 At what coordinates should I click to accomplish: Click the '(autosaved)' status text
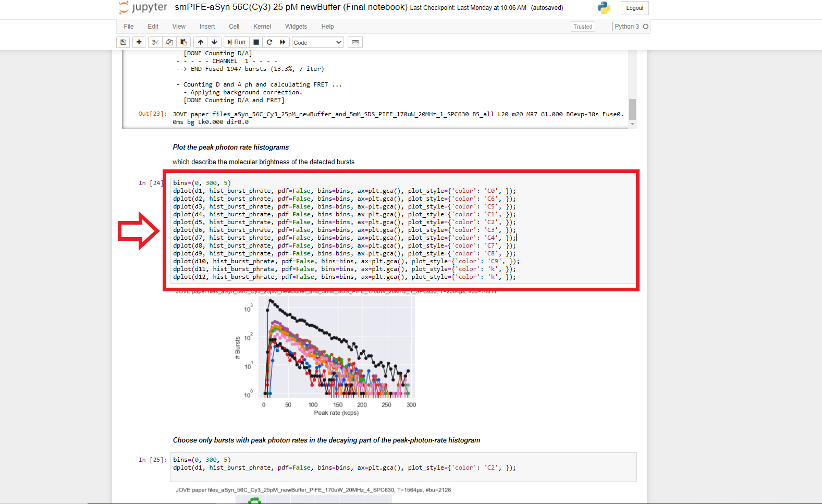pos(547,8)
